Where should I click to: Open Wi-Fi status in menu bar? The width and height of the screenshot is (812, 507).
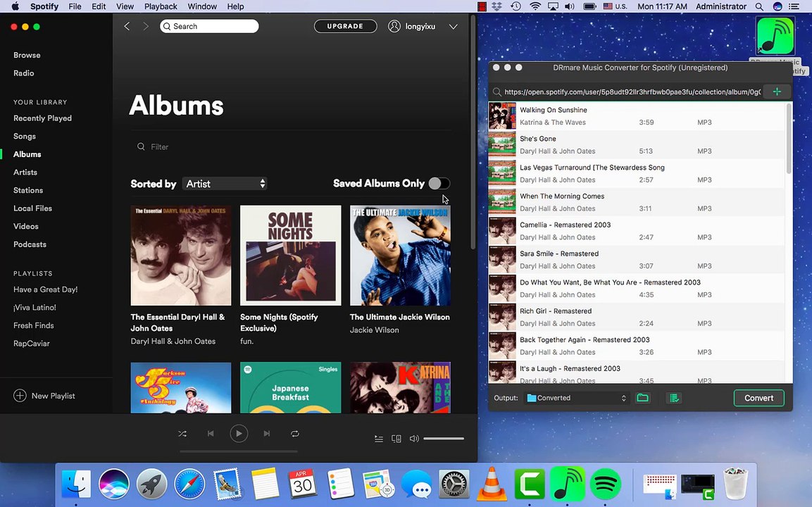tap(535, 6)
